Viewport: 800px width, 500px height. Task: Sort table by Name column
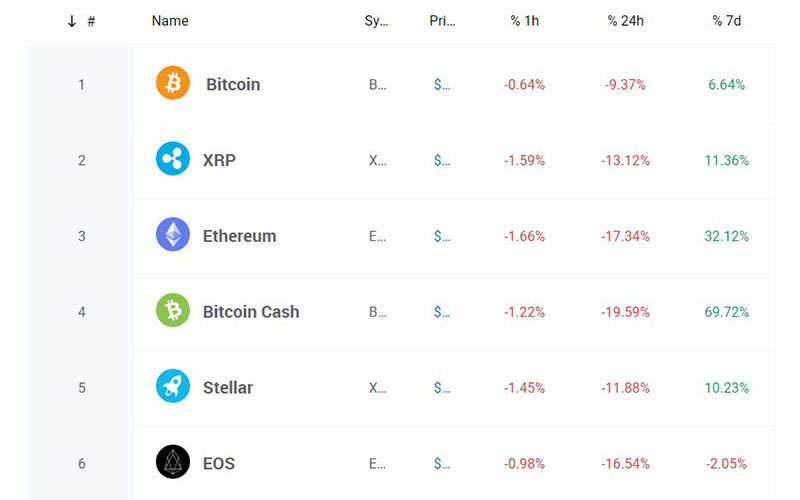click(170, 21)
